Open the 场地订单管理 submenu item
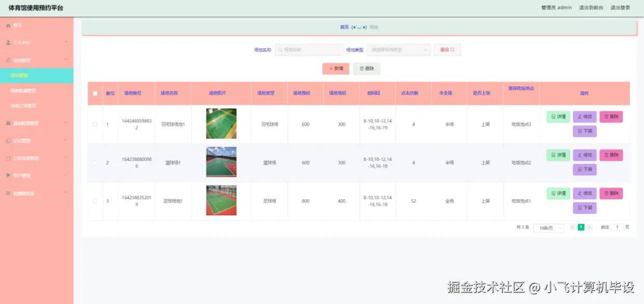This screenshot has height=304, width=644. (36, 106)
